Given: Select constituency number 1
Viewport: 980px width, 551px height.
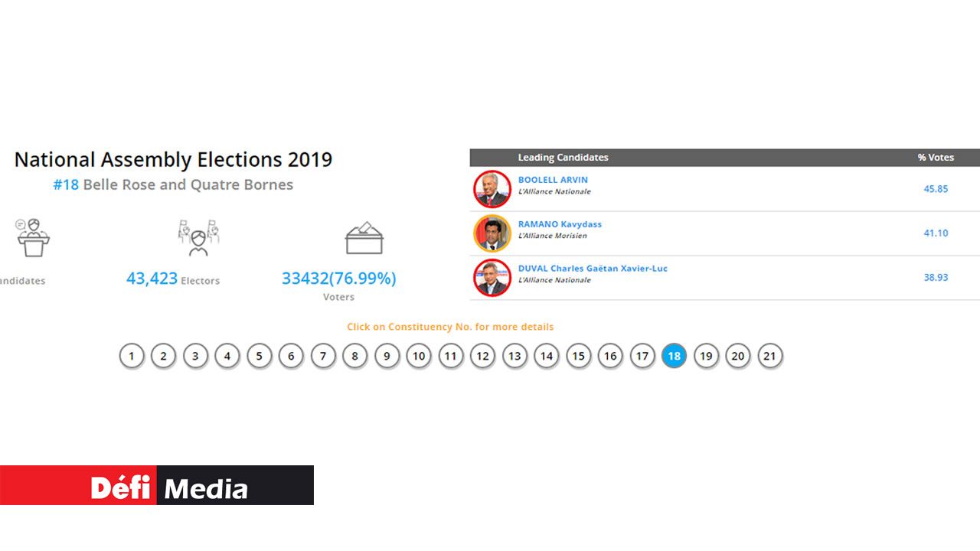Looking at the screenshot, I should click(x=132, y=356).
